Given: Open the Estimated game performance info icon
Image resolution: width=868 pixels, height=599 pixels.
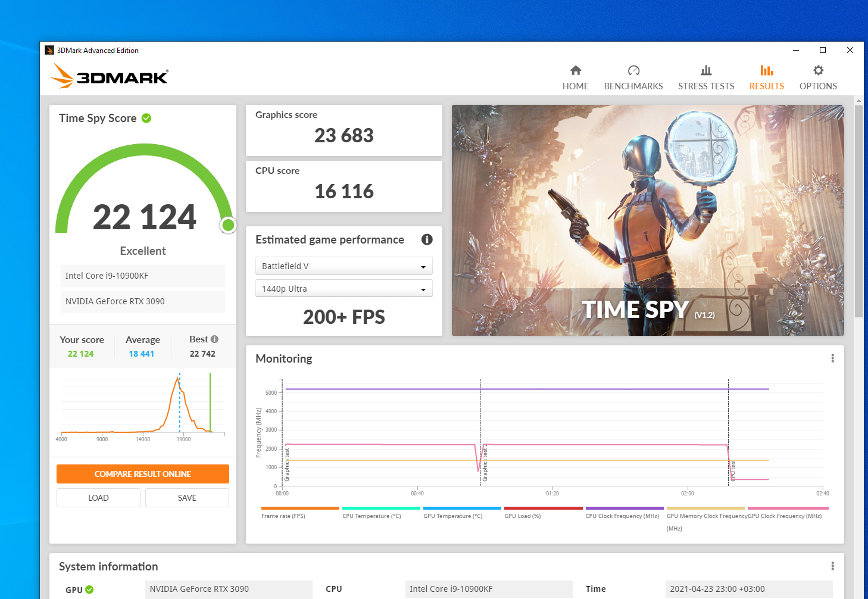Looking at the screenshot, I should [x=427, y=239].
